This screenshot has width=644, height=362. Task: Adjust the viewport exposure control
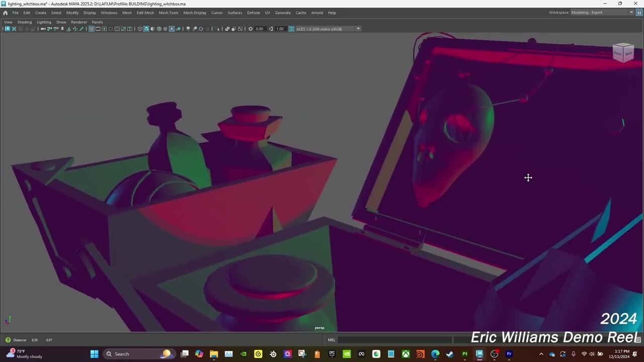pos(260,29)
